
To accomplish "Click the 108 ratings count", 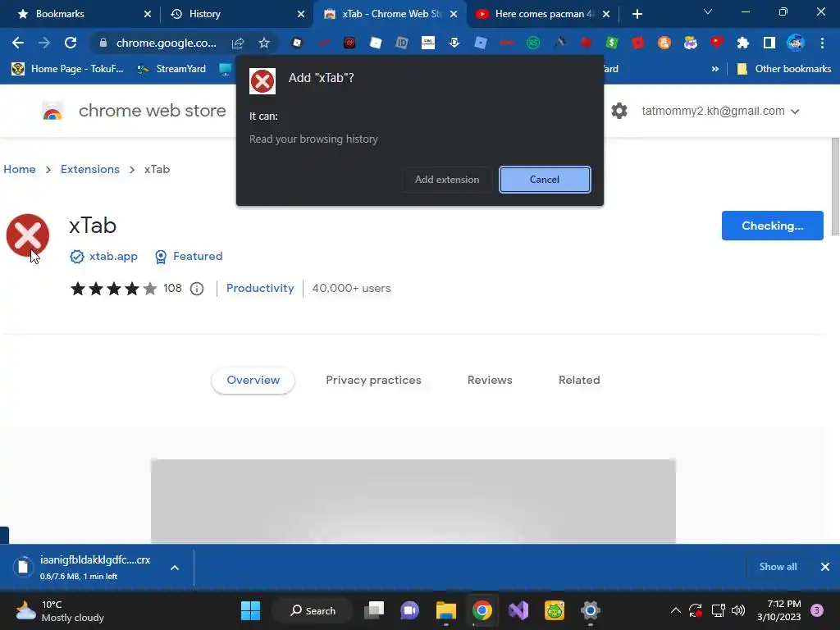I will [172, 288].
